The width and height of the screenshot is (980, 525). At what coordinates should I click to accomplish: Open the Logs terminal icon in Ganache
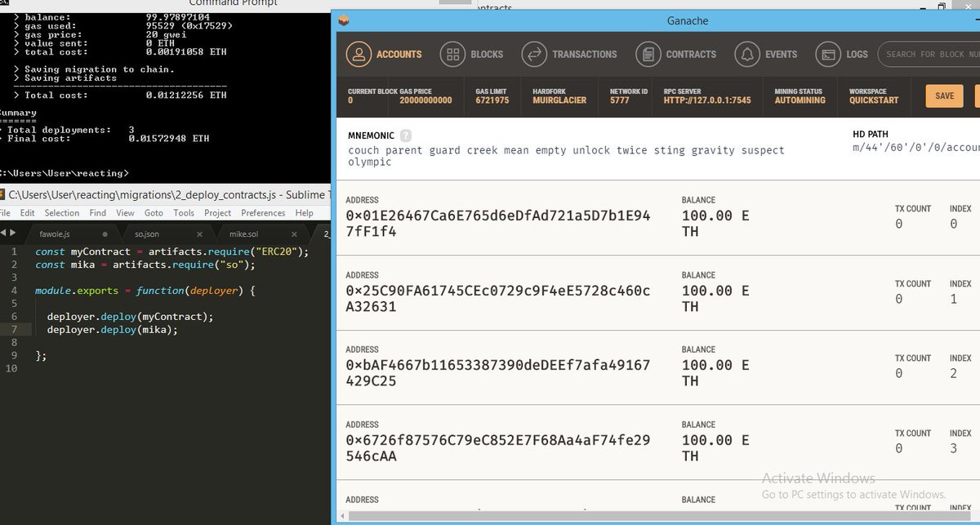828,54
